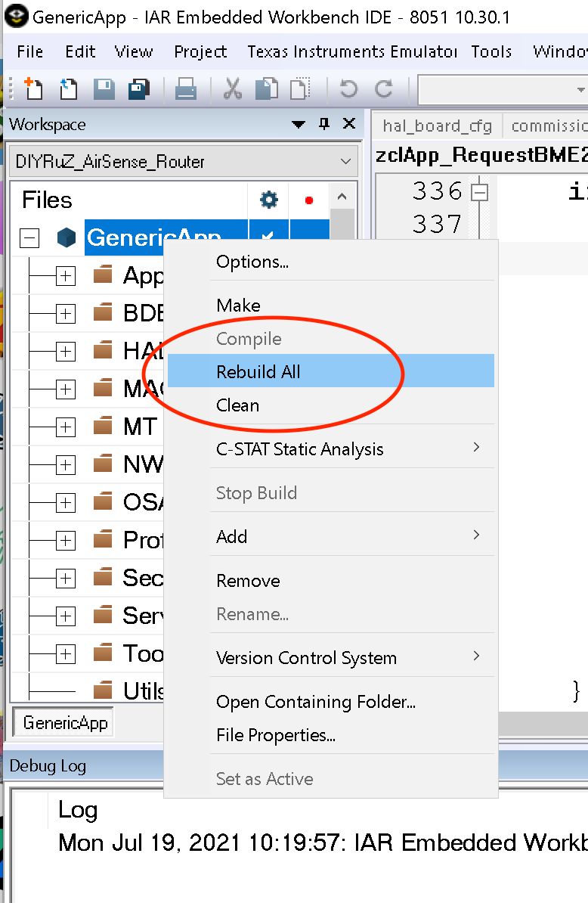This screenshot has height=903, width=588.
Task: Expand the App folder
Action: (x=66, y=276)
